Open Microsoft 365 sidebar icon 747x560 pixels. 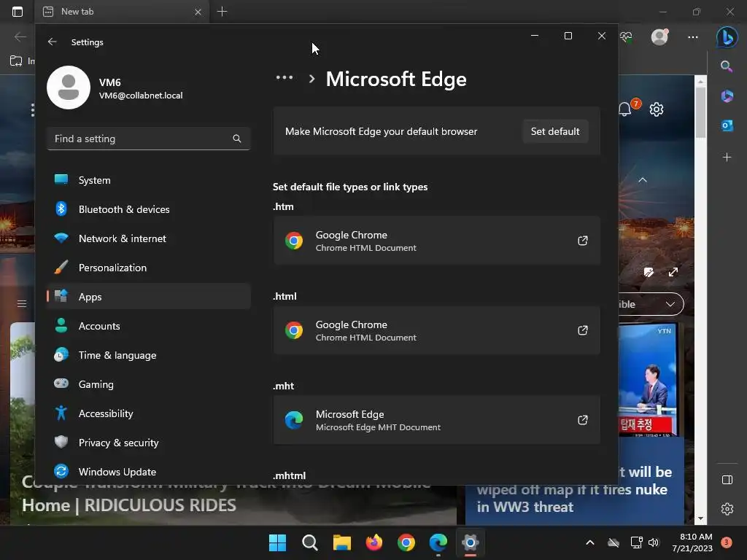[727, 96]
